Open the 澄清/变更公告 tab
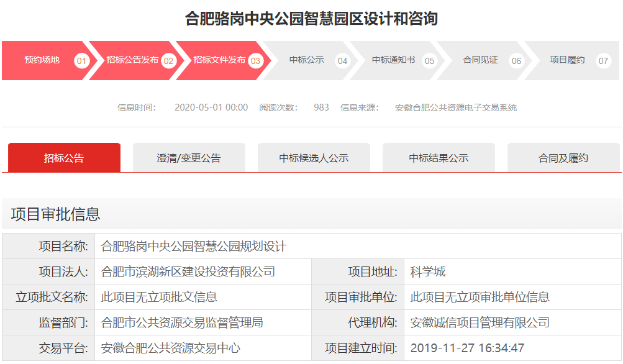This screenshot has width=623, height=364. pos(189,158)
